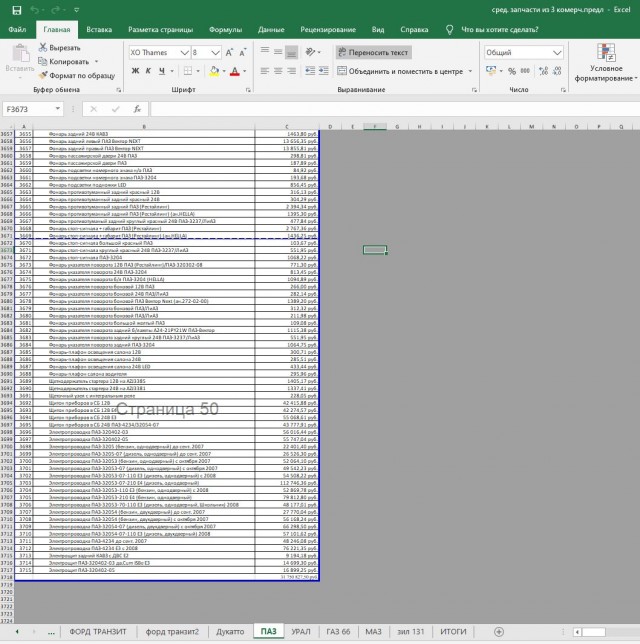Expand the merge and center dropdown arrow
Image resolution: width=640 pixels, height=644 pixels.
pos(470,71)
